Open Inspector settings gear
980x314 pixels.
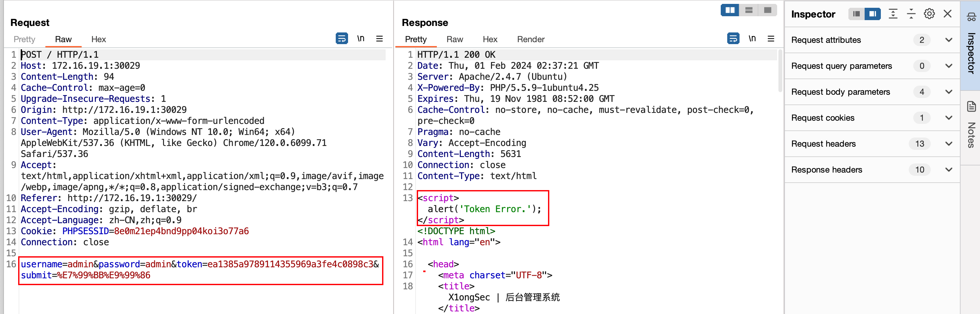pos(929,14)
